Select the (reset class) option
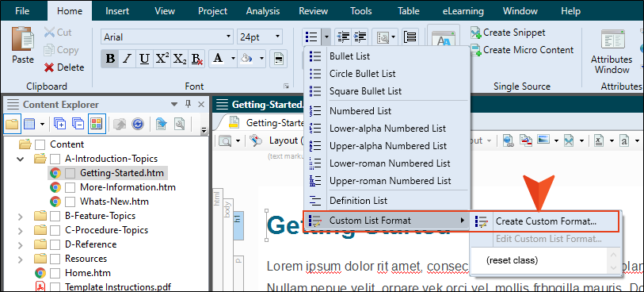This screenshot has height=292, width=644. click(x=512, y=260)
